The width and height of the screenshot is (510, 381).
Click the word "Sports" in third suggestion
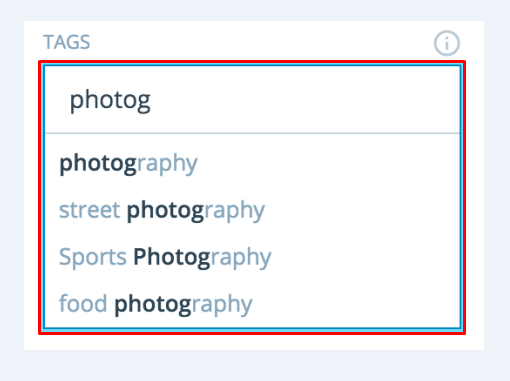pos(93,257)
